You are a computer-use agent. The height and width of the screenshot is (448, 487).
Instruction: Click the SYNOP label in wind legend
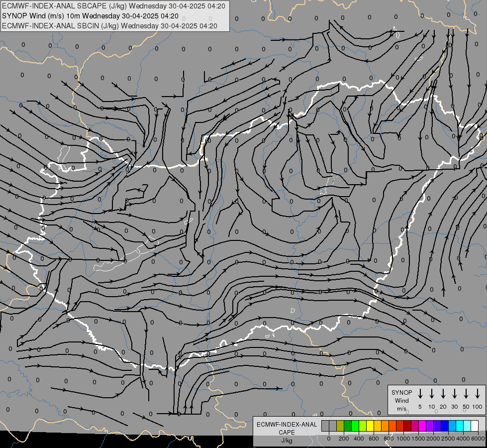[x=401, y=392]
